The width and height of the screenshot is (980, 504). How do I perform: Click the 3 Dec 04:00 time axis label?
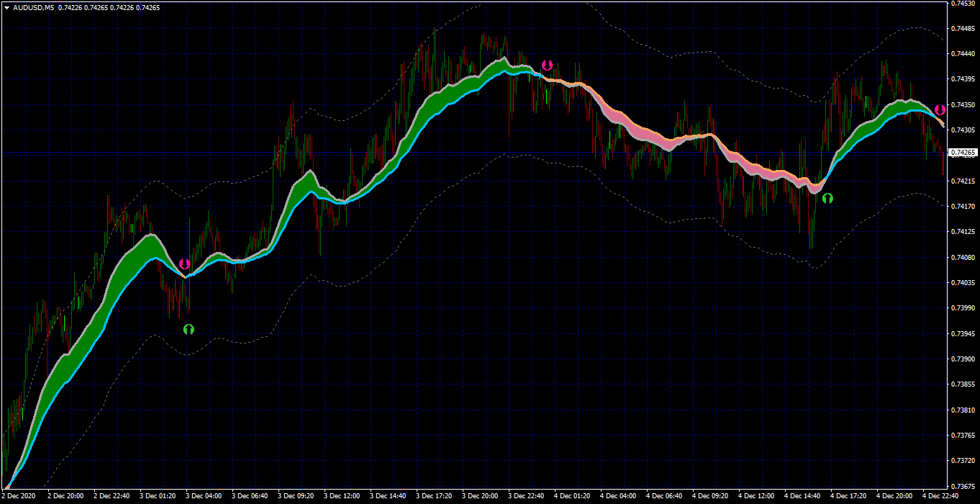coord(204,496)
